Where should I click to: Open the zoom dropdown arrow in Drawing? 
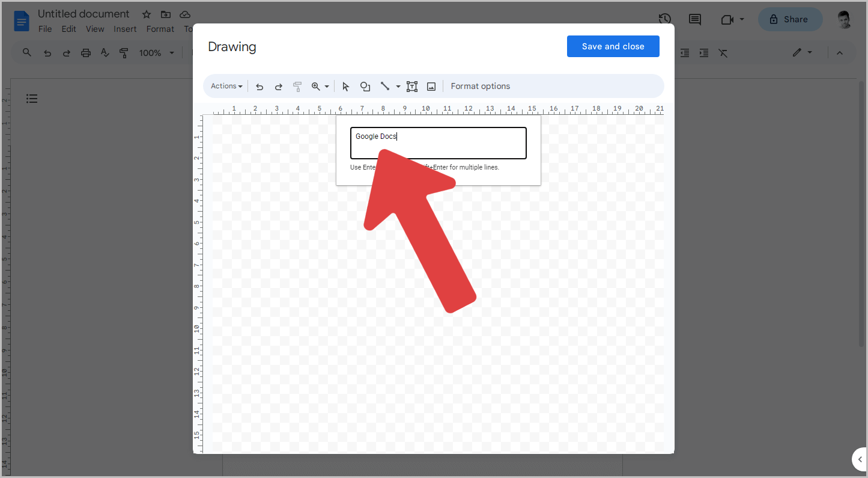[327, 87]
